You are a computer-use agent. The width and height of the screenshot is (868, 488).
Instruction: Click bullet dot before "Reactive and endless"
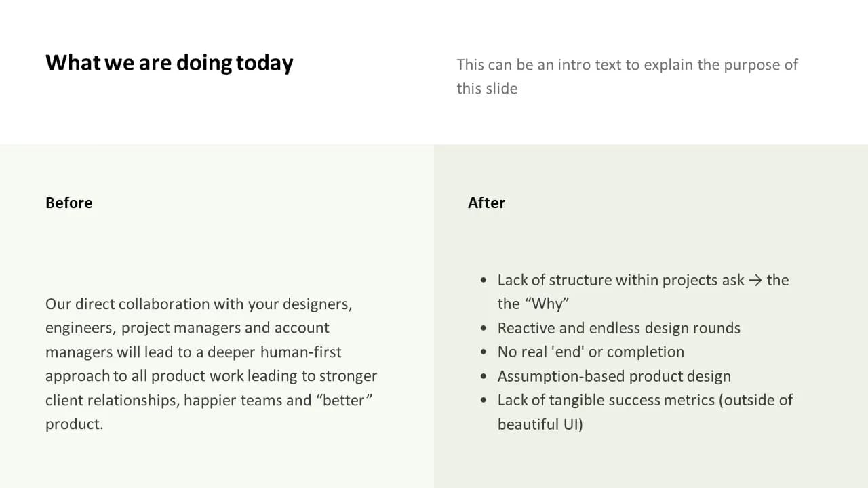(484, 328)
